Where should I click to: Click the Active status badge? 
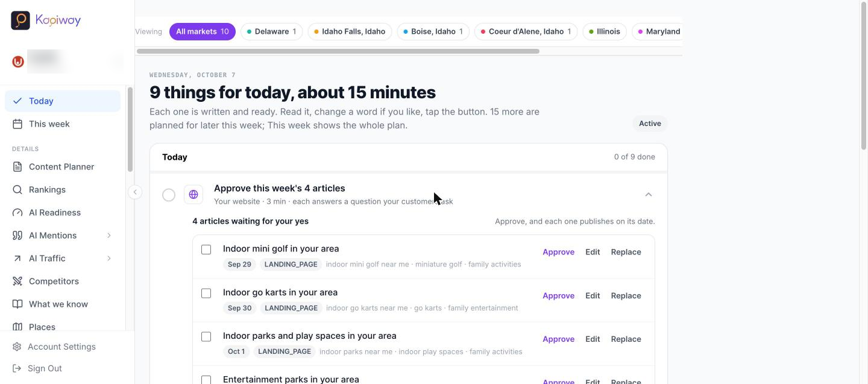(650, 124)
